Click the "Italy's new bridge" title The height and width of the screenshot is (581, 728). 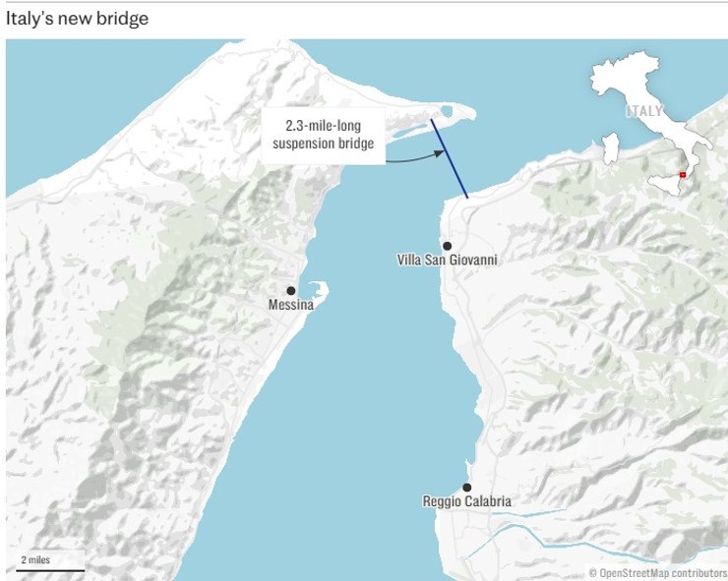click(77, 19)
